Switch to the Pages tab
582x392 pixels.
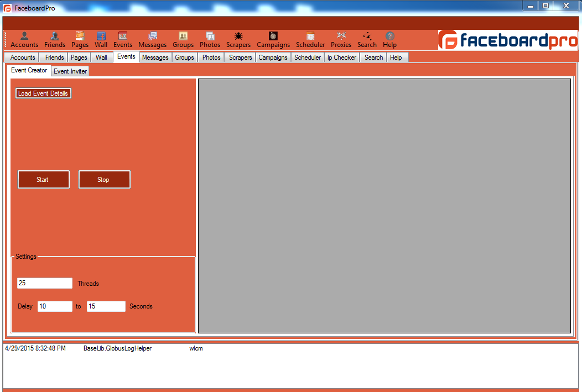coord(79,58)
